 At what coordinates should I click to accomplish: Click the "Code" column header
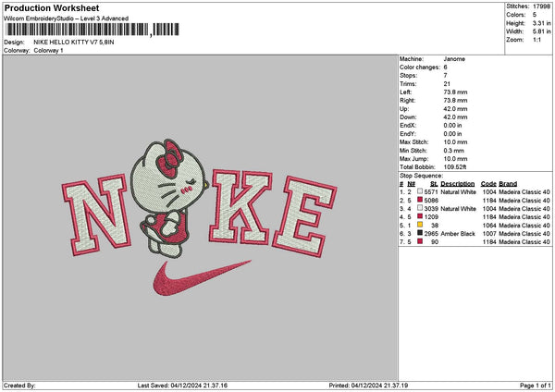(x=488, y=184)
